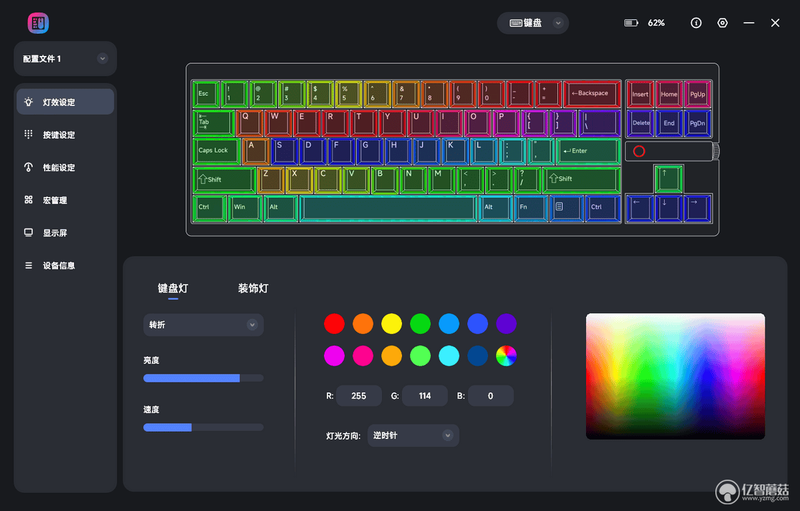Select the red color swatch

point(334,324)
